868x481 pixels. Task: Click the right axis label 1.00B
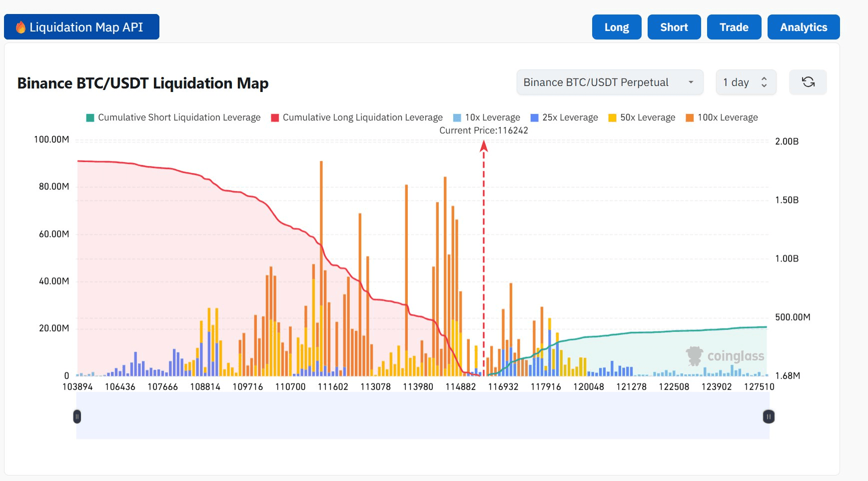(787, 259)
